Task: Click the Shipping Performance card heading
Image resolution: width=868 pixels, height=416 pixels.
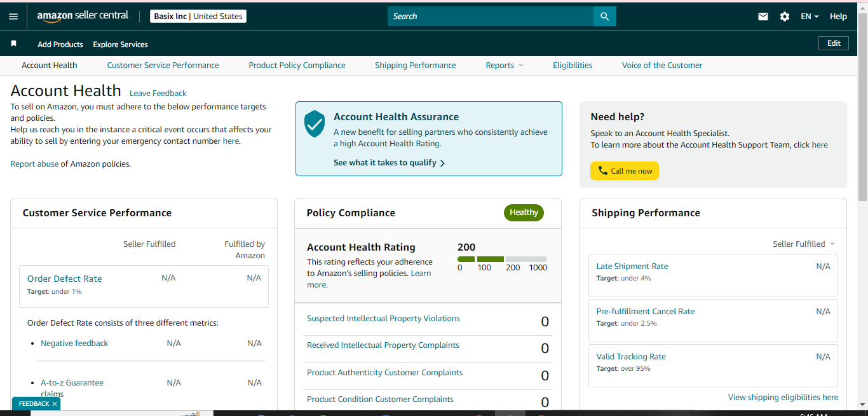Action: [646, 213]
